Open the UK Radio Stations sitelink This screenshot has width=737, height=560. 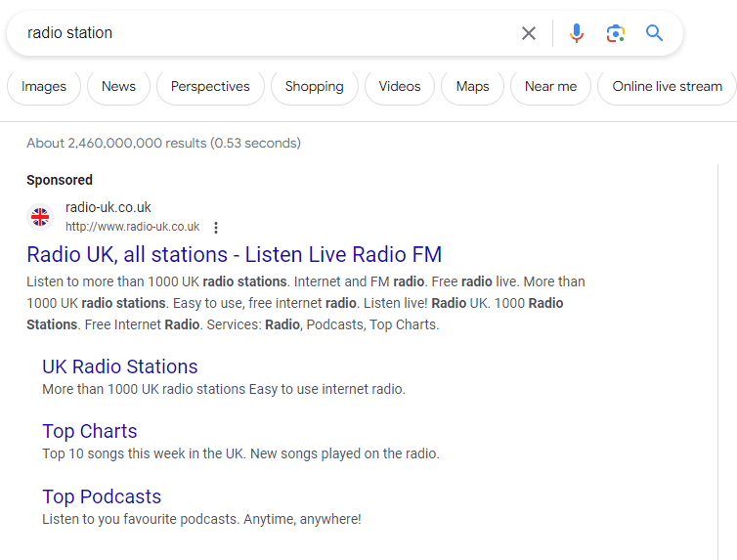[120, 366]
